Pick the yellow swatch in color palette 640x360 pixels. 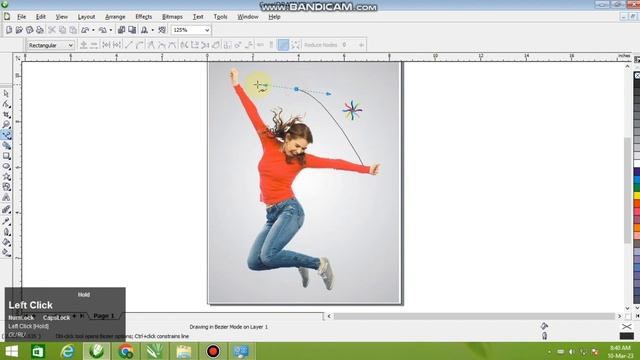coord(637,196)
